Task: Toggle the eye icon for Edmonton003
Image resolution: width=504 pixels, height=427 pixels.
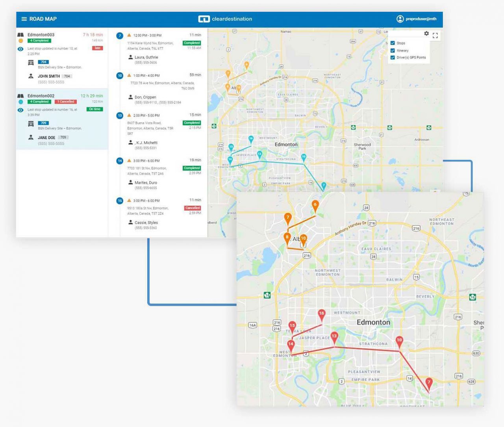Action: point(20,49)
